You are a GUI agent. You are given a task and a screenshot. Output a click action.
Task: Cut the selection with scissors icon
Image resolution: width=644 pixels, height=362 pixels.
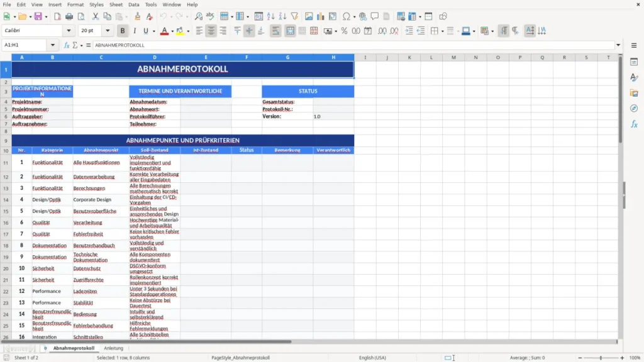(x=96, y=16)
